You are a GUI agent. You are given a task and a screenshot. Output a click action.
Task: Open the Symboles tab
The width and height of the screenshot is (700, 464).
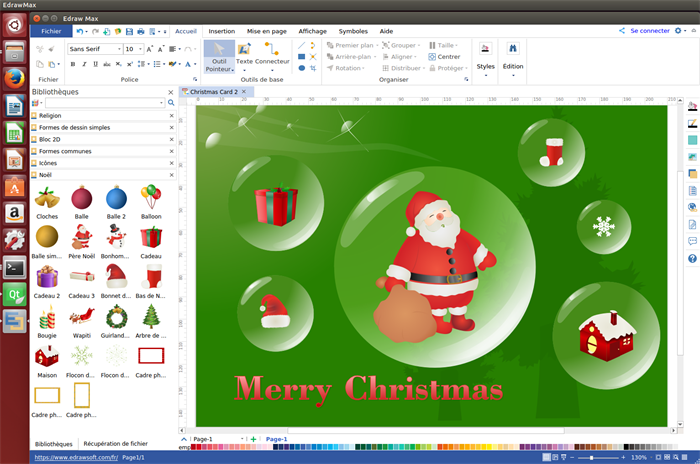click(x=353, y=31)
